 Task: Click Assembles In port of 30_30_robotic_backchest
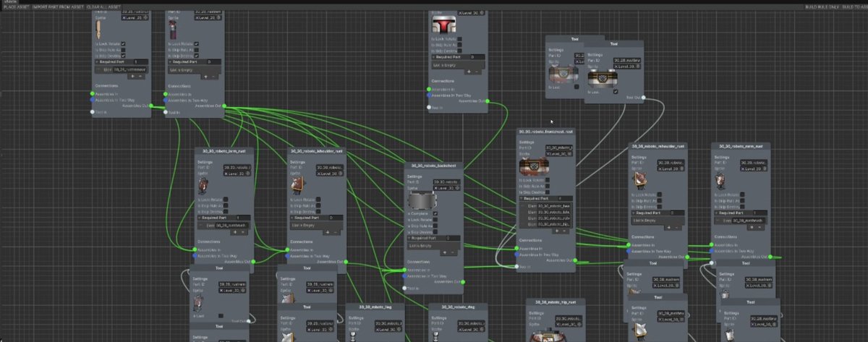coord(405,270)
